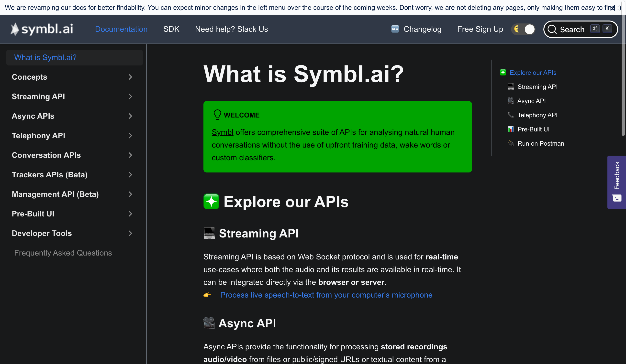Screen dimensions: 626x364
Task: Click Need help? Slack Us
Action: (x=231, y=29)
